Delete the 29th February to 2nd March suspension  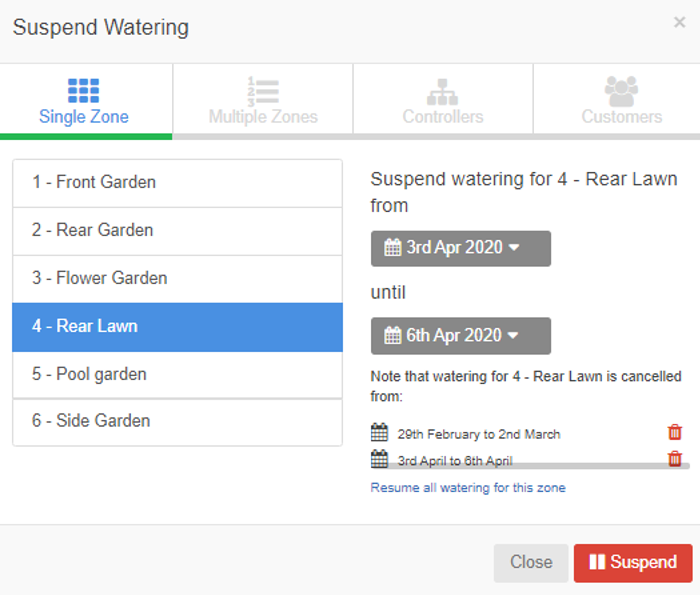[x=675, y=432]
